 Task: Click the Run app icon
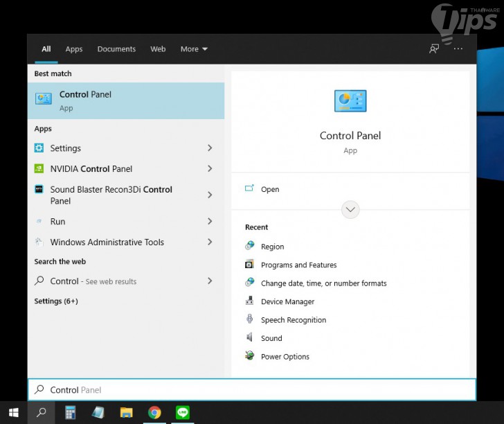tap(39, 221)
